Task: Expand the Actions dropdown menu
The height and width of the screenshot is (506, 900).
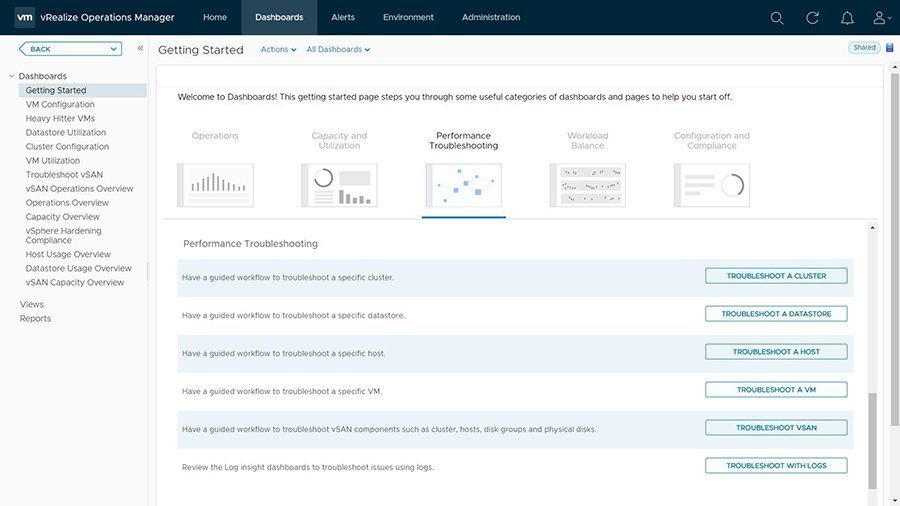Action: tap(278, 49)
